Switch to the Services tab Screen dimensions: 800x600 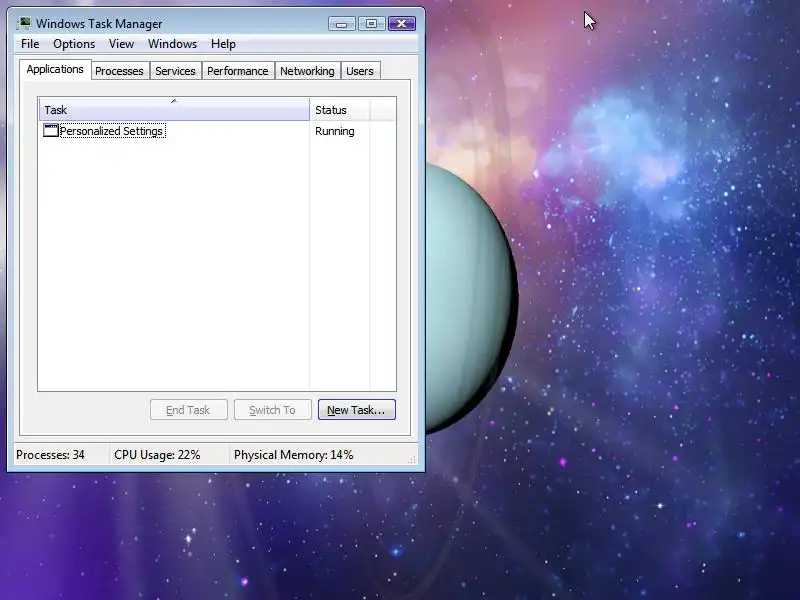[x=176, y=71]
